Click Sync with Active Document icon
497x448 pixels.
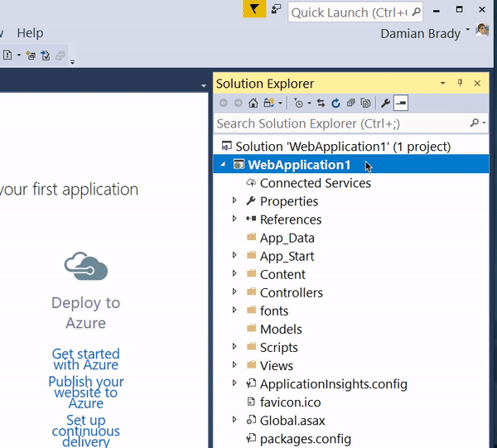[x=321, y=103]
